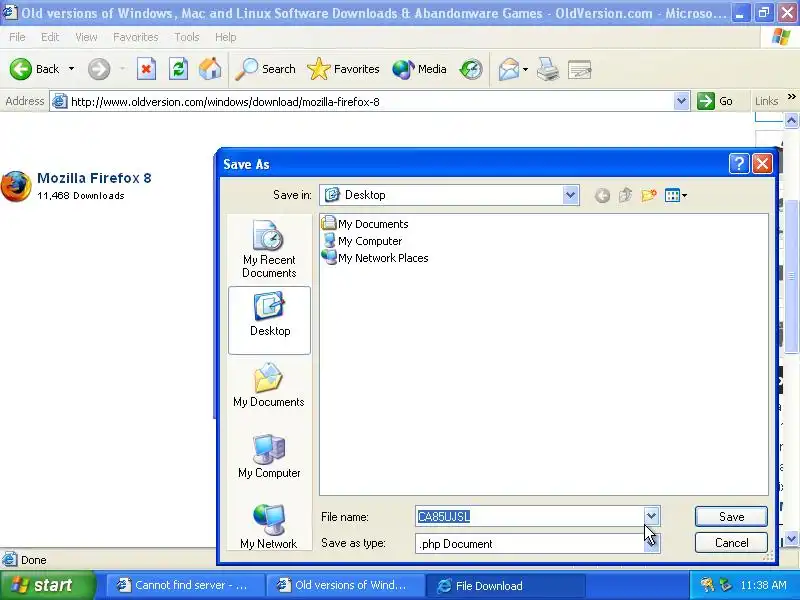800x600 pixels.
Task: Expand the Links toolbar chevron
Action: [791, 97]
